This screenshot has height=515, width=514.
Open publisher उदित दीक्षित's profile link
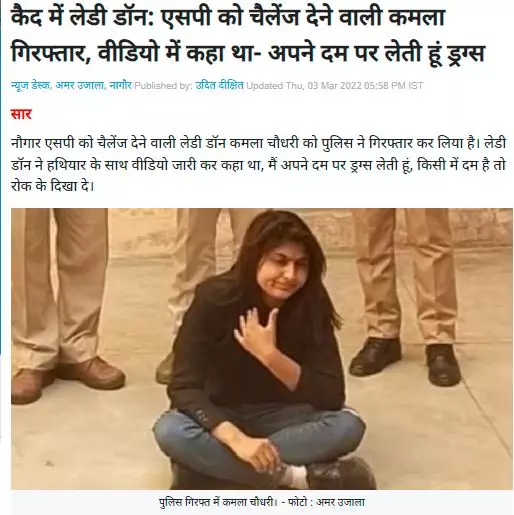219,86
